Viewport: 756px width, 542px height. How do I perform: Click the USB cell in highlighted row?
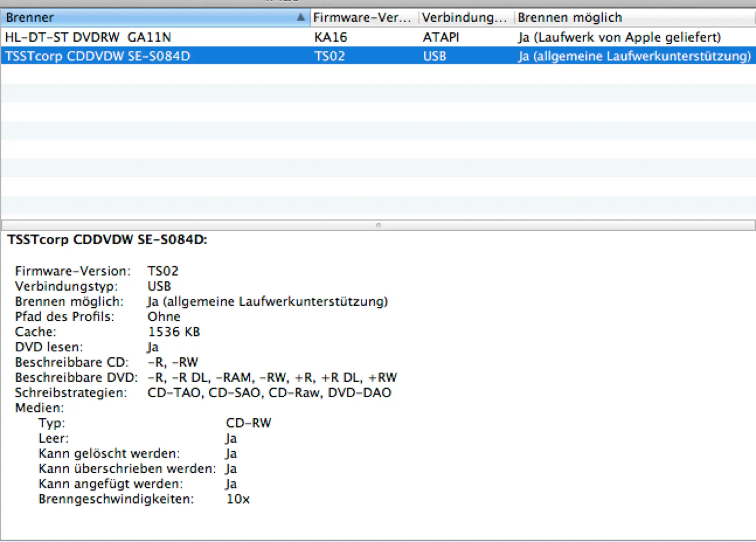(435, 56)
